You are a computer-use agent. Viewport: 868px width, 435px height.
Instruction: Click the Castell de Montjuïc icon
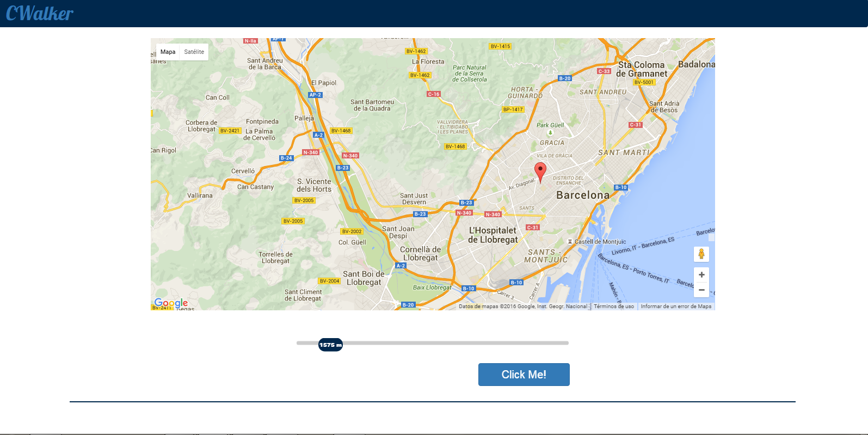pos(570,242)
